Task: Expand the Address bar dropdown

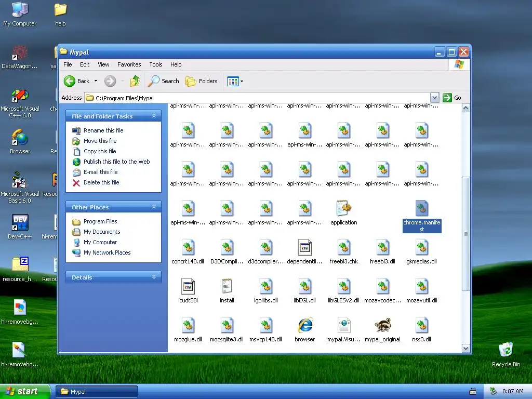Action: pyautogui.click(x=434, y=98)
